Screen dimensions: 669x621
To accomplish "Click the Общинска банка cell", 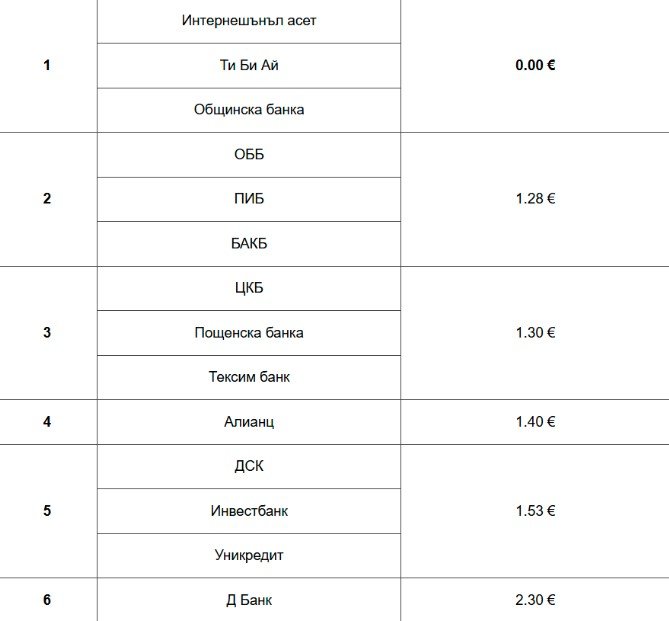I will pyautogui.click(x=249, y=110).
